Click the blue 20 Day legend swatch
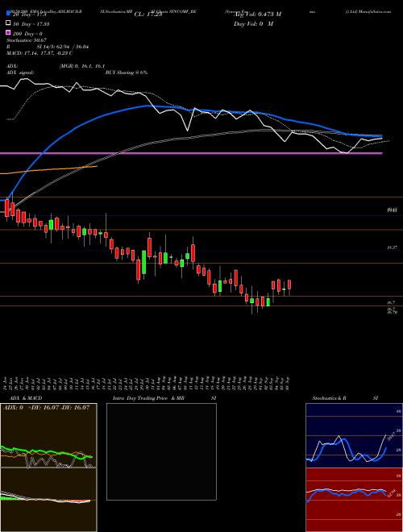The height and width of the screenshot is (532, 403). (x=9, y=14)
